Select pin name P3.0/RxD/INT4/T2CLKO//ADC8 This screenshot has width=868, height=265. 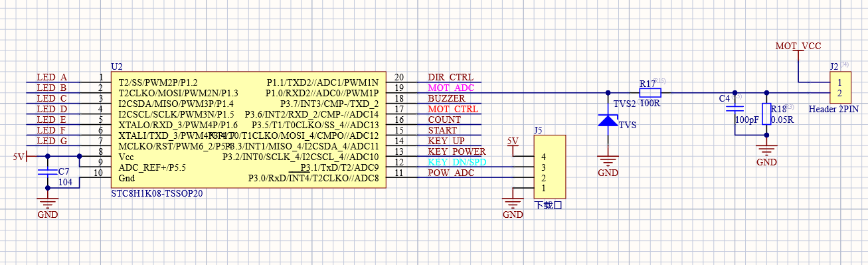(313, 179)
